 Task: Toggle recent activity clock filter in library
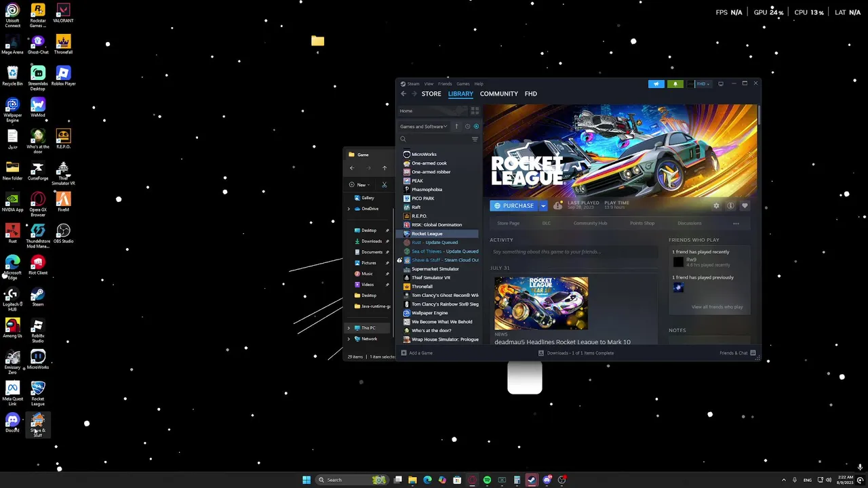tap(467, 126)
